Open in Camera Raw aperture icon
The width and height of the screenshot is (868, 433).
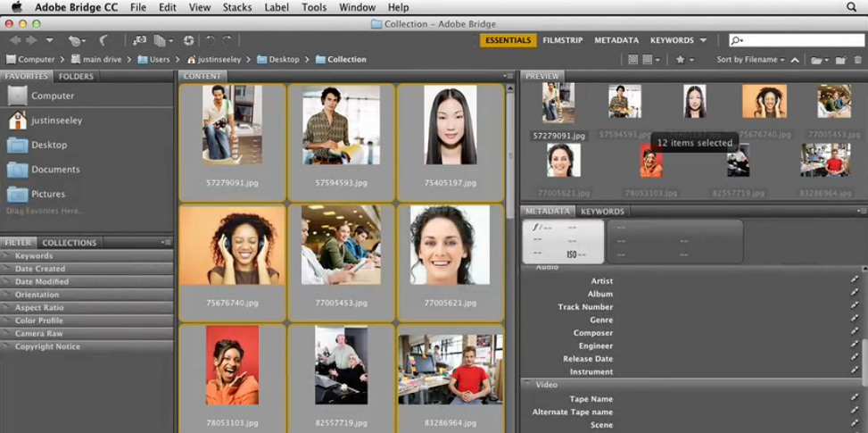pos(189,40)
